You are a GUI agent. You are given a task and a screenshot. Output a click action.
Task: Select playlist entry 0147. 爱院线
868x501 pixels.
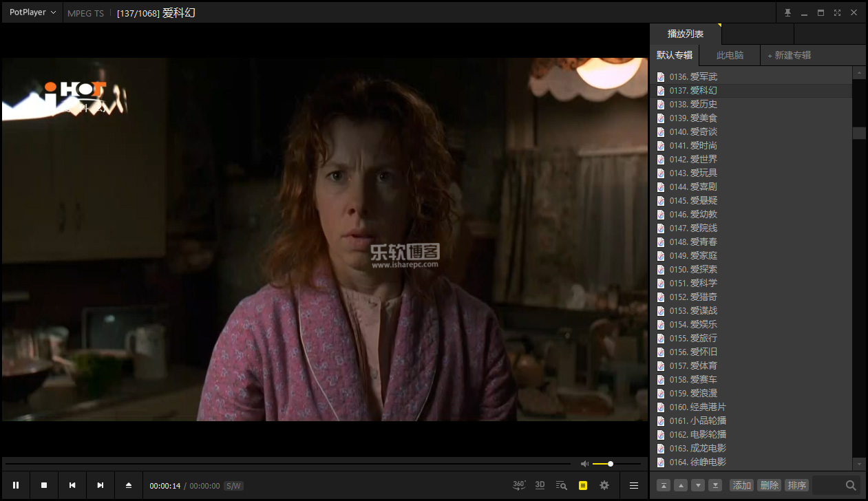pyautogui.click(x=751, y=228)
